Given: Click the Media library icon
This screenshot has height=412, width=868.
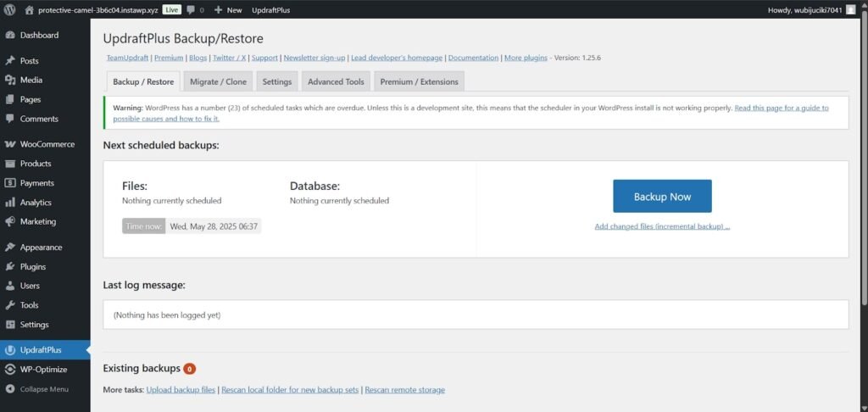Looking at the screenshot, I should tap(9, 80).
